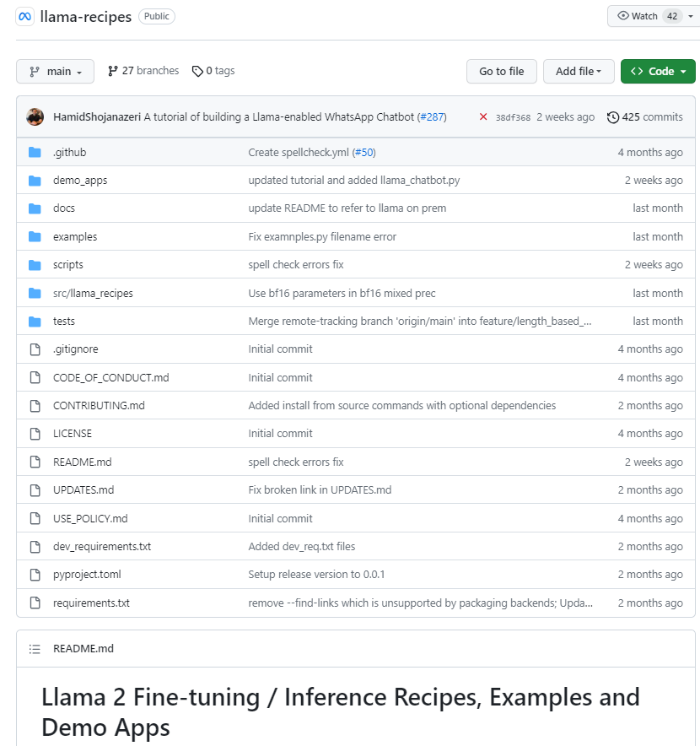The width and height of the screenshot is (700, 746).
Task: Open the .github folder
Action: [x=69, y=152]
